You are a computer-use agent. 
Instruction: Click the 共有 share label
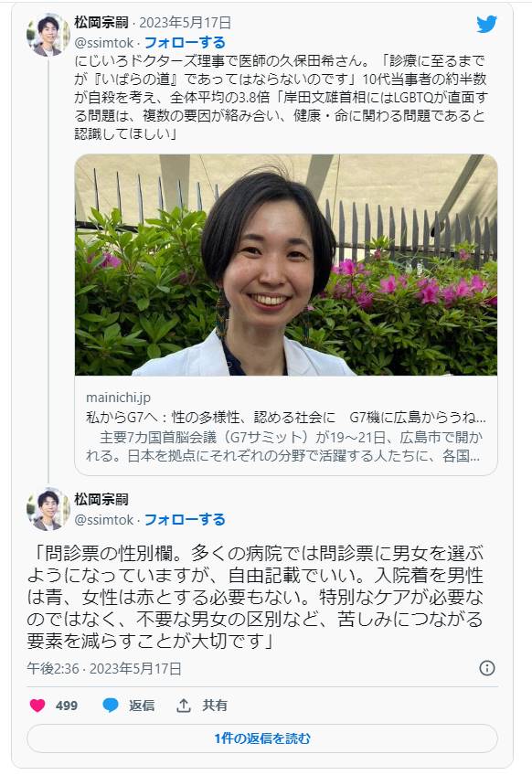(x=215, y=706)
